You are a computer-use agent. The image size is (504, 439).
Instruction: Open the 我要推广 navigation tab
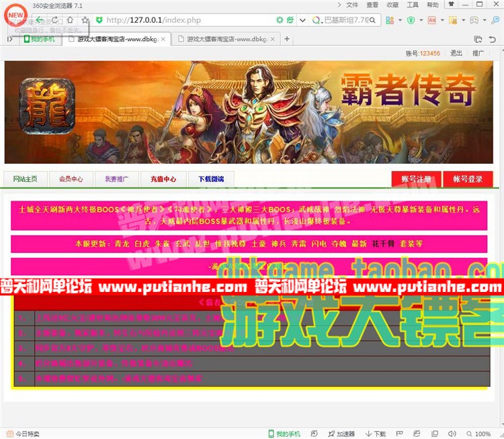click(117, 179)
